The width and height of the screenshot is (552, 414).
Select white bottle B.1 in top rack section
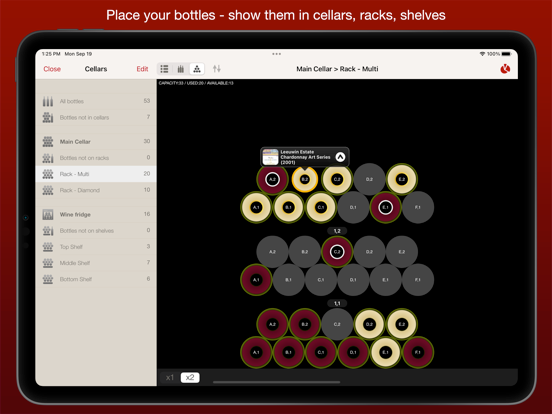coord(289,207)
